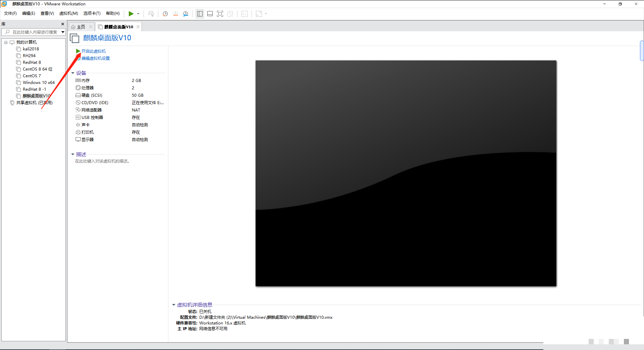Select 共享虚拟机 (已弃用) item
The height and width of the screenshot is (350, 644).
tap(34, 103)
